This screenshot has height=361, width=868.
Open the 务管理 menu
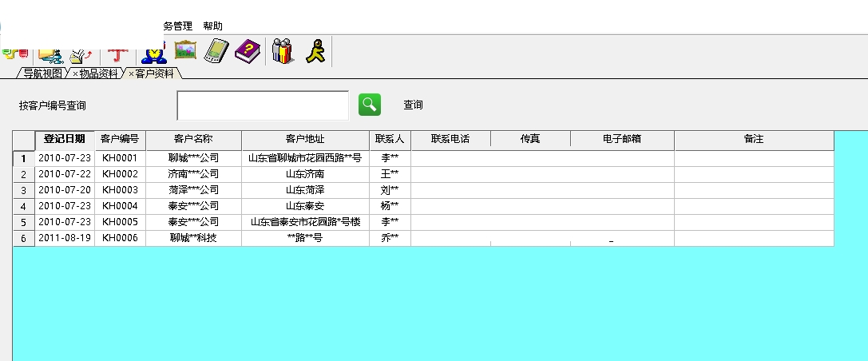pos(178,26)
